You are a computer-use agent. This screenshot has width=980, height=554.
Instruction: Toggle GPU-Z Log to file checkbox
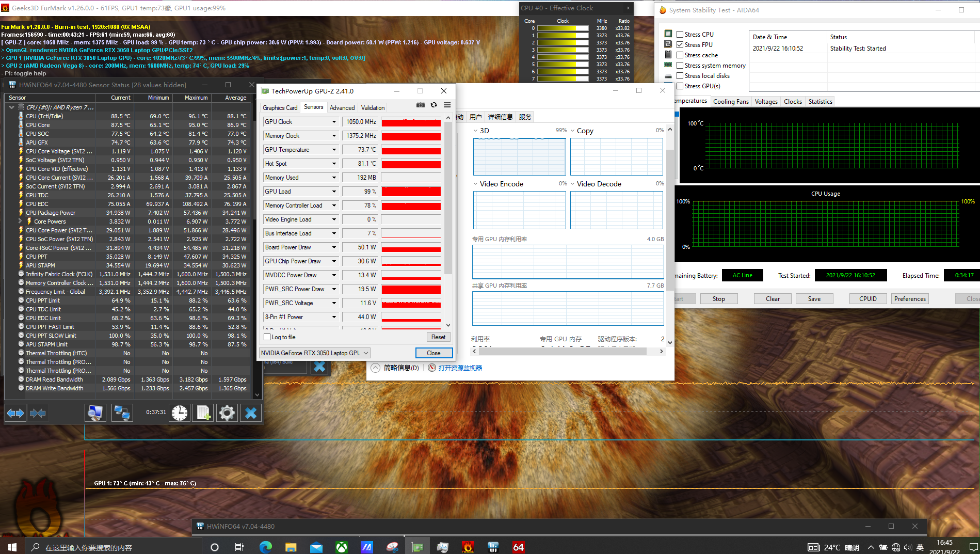[267, 337]
